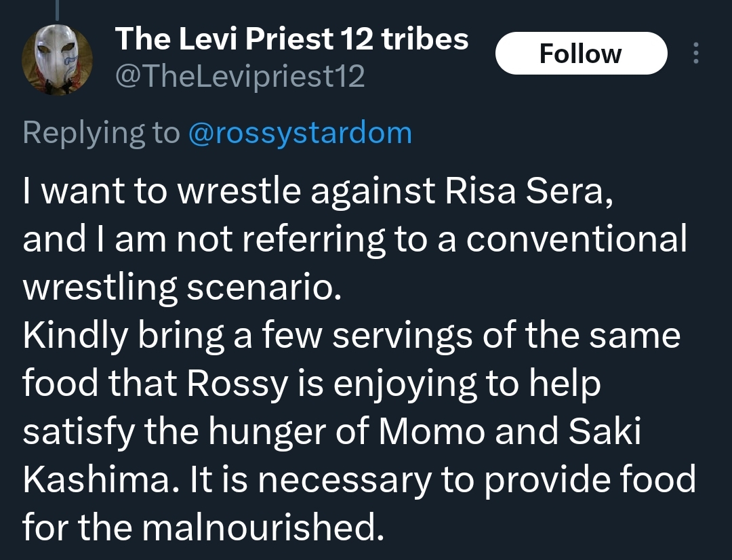Click the phrase 'wrestling scenario.' in the tweet
The height and width of the screenshot is (560, 732).
click(182, 287)
